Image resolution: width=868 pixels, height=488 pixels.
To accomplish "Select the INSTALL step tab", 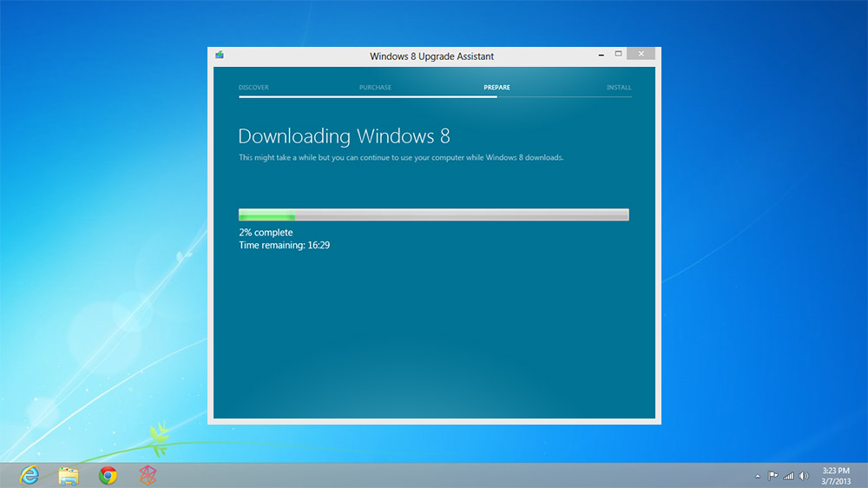I will tap(619, 88).
